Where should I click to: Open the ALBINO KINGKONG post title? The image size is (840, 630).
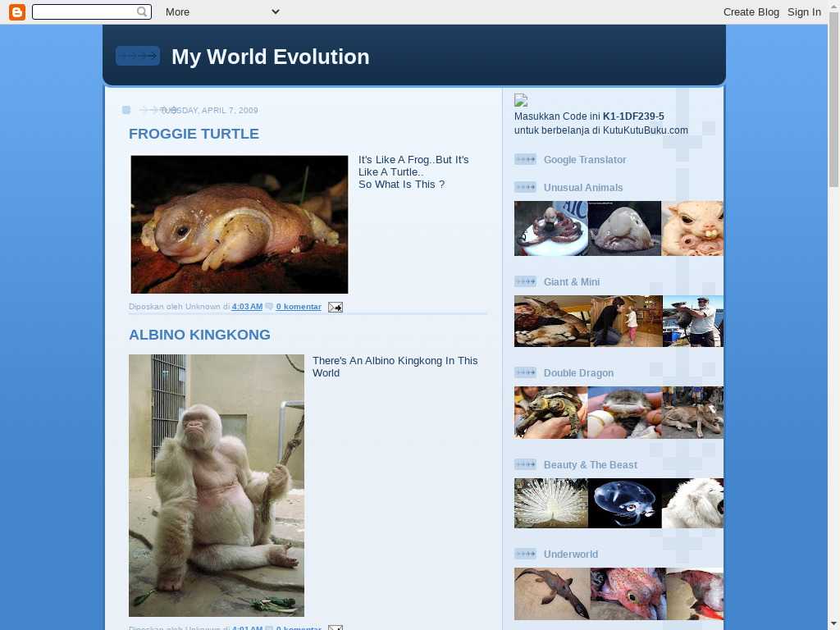coord(199,335)
